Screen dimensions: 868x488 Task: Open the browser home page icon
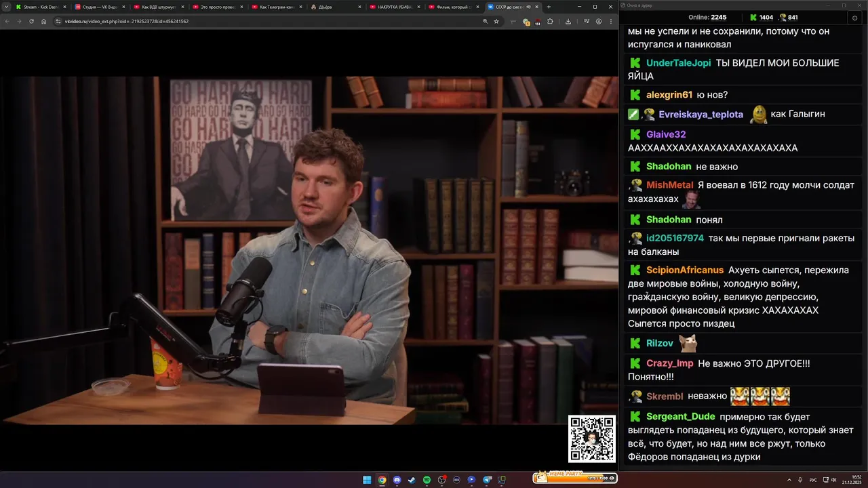pyautogui.click(x=43, y=21)
